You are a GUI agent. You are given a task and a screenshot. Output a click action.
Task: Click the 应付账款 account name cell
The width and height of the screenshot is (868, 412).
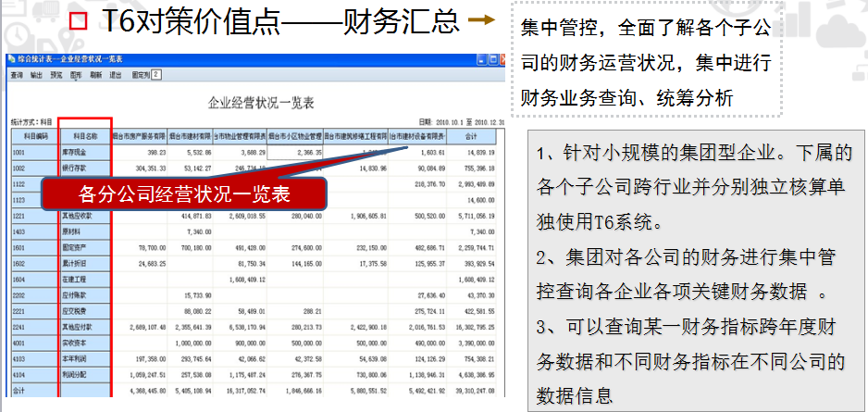click(85, 296)
